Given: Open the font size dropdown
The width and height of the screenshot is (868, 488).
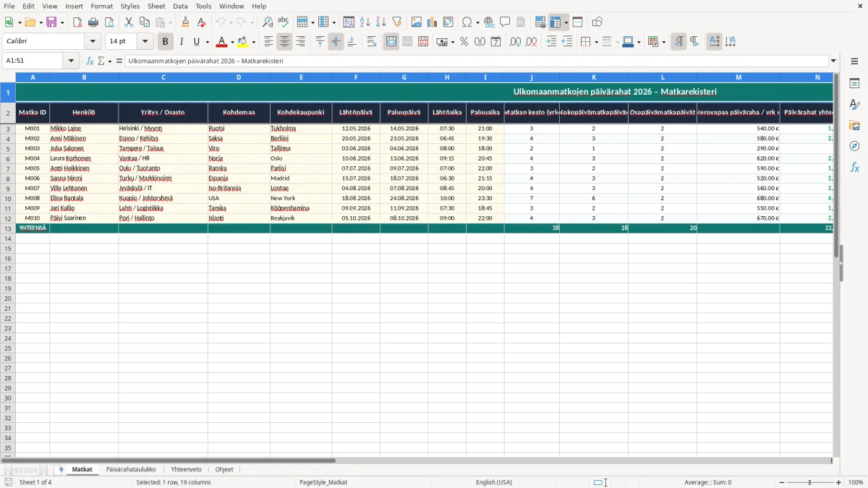Looking at the screenshot, I should [145, 42].
